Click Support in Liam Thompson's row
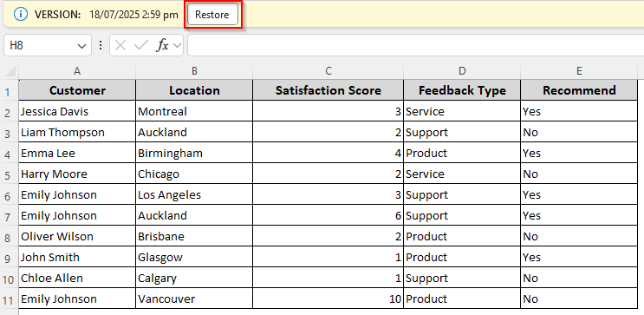This screenshot has height=315, width=644. (x=462, y=132)
